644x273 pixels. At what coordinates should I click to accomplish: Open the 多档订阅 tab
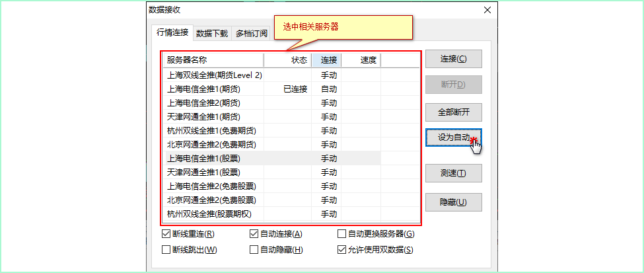252,34
